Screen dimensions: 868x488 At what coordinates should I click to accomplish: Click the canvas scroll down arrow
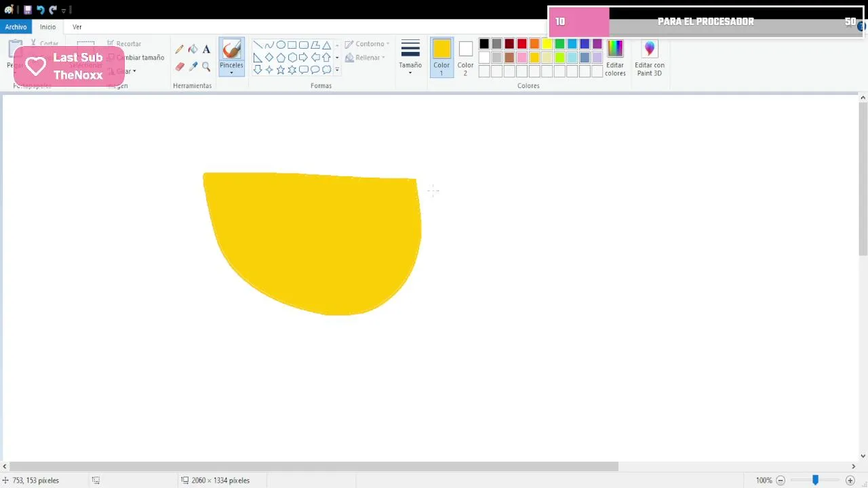coord(863,456)
